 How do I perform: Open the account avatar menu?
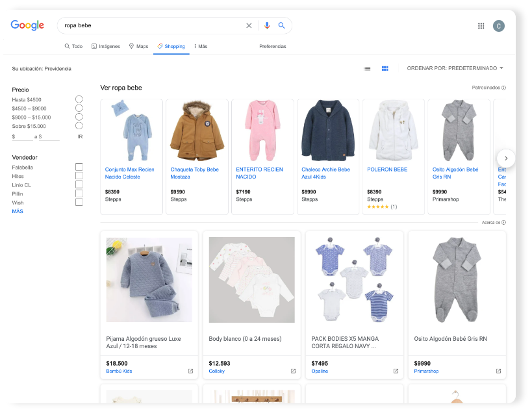(498, 26)
